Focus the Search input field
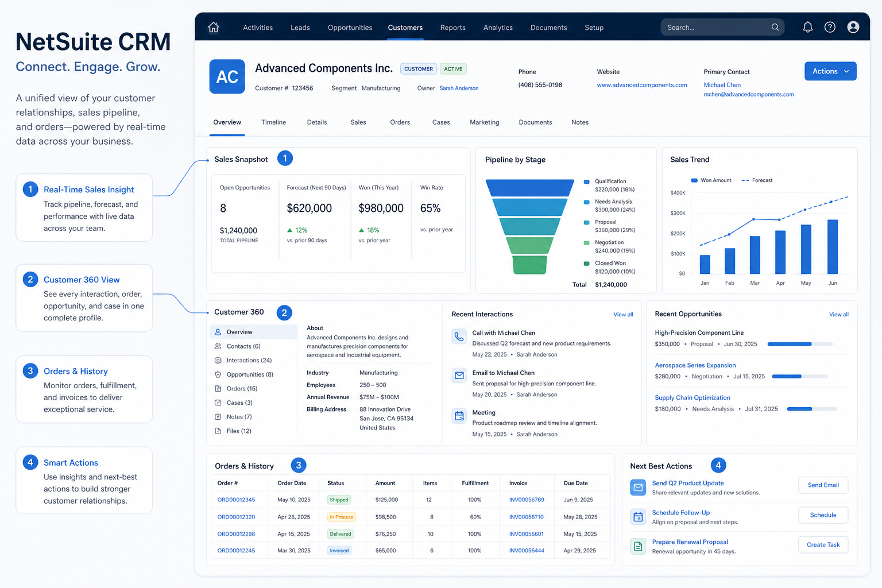 [722, 27]
